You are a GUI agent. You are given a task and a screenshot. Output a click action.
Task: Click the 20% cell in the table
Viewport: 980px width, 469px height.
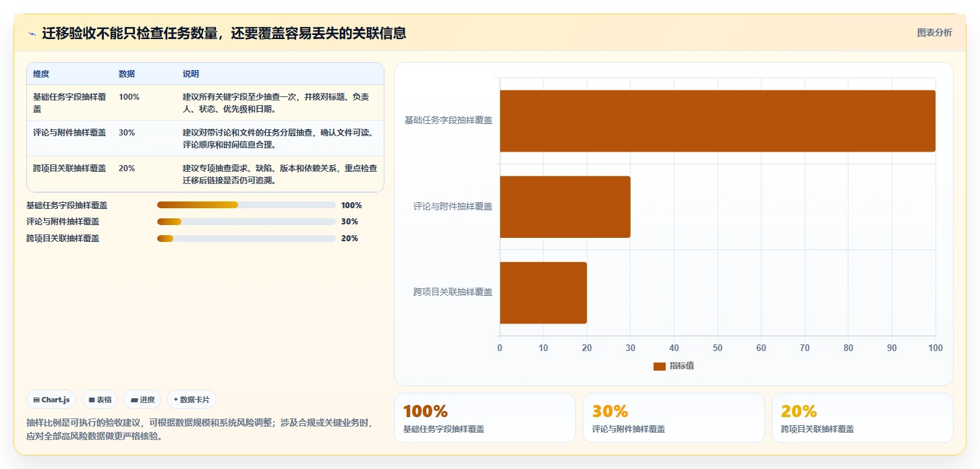tap(127, 168)
